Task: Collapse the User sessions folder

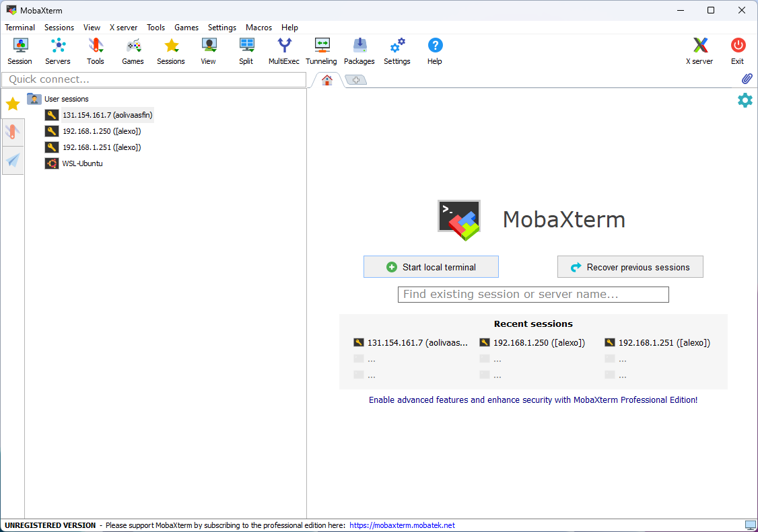Action: coord(34,99)
